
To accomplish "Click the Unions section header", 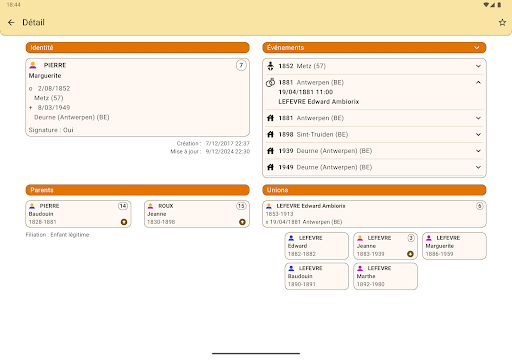I will pyautogui.click(x=374, y=190).
